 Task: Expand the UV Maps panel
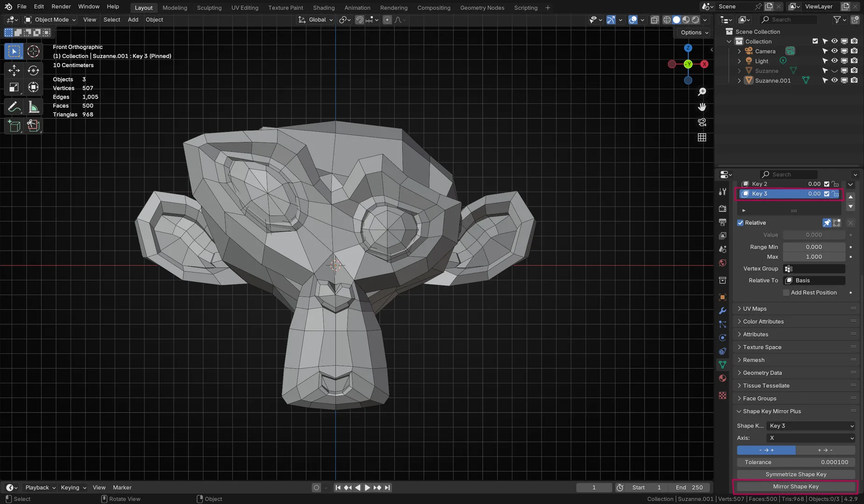[x=754, y=308]
